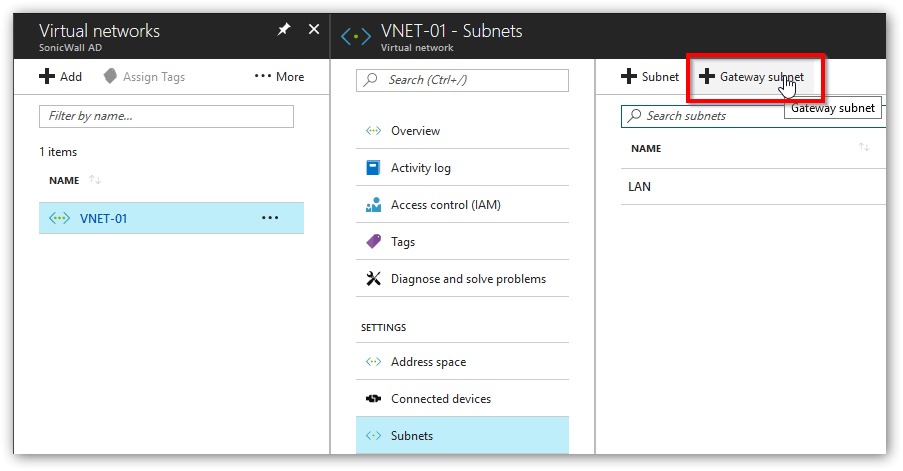The image size is (903, 471).
Task: Pin the Virtual networks blade
Action: (x=284, y=29)
